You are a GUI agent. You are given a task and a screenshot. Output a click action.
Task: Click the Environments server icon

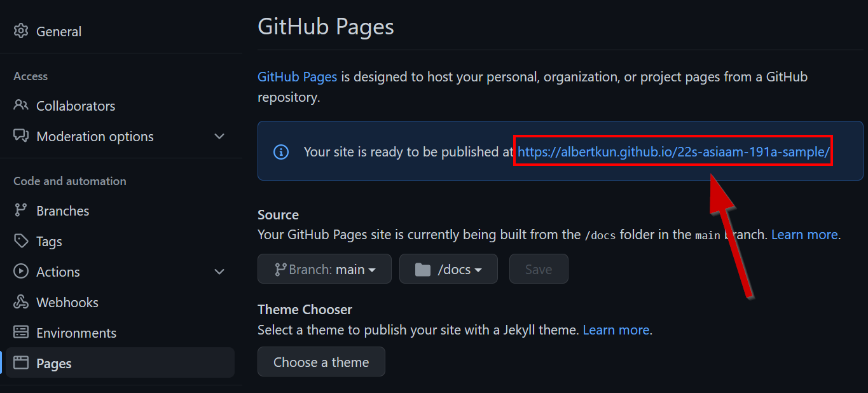pyautogui.click(x=21, y=333)
